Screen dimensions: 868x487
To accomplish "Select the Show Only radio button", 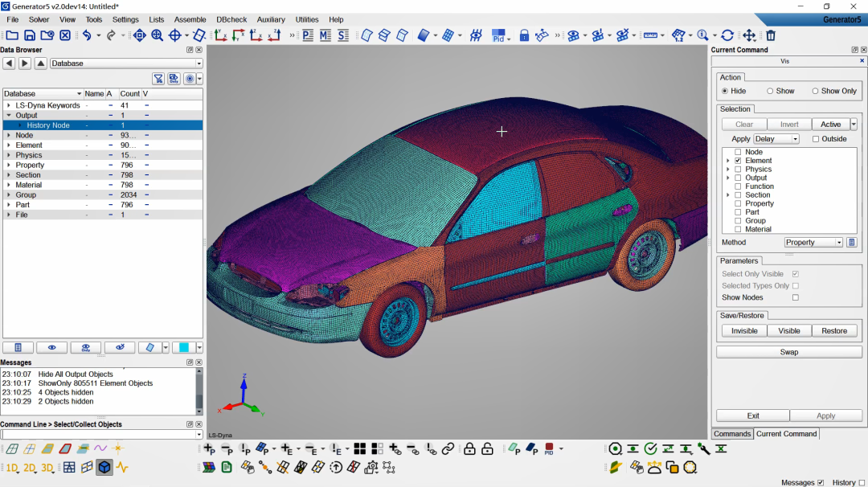I will pyautogui.click(x=815, y=91).
